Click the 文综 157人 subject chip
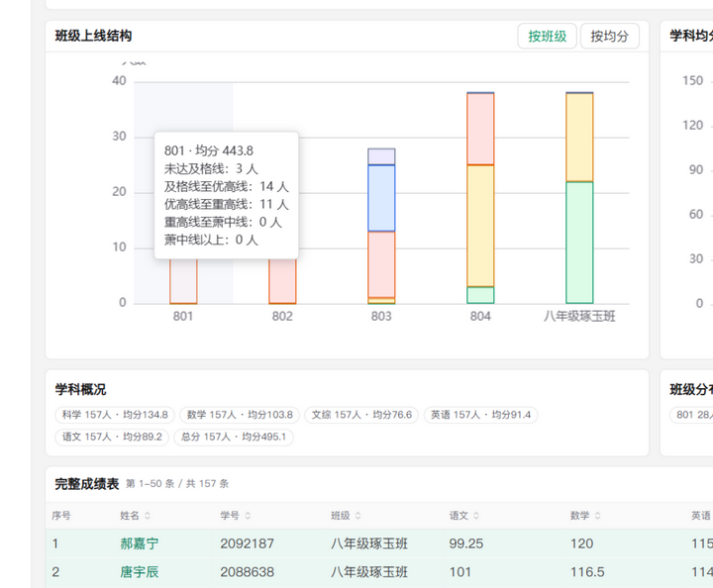713x588 pixels. click(361, 415)
